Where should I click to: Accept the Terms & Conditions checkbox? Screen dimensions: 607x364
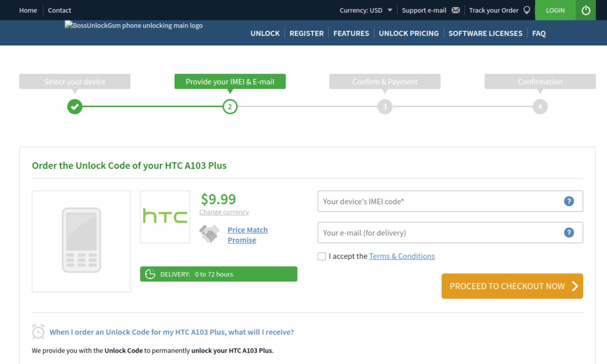322,256
